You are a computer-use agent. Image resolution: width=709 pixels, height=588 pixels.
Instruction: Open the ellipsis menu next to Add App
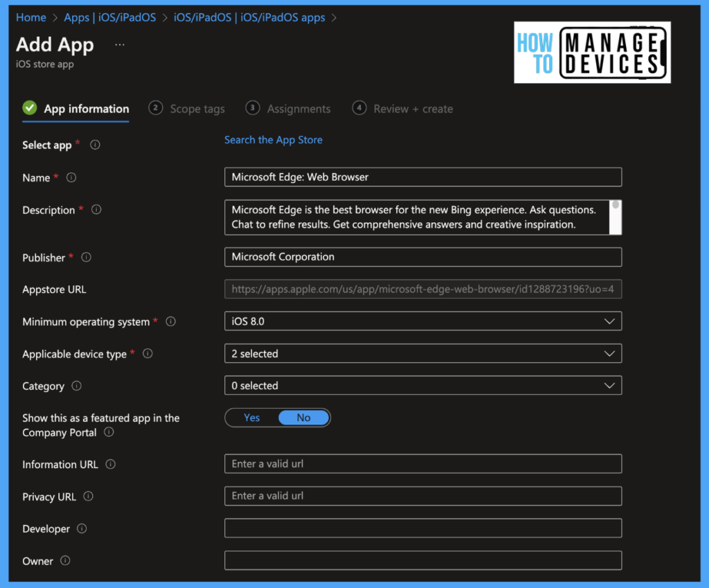pos(120,45)
